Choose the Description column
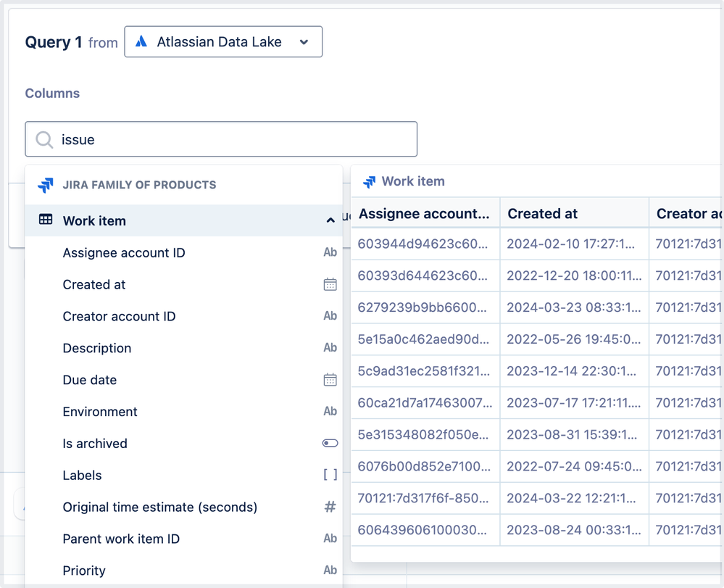The height and width of the screenshot is (588, 724). (184, 348)
